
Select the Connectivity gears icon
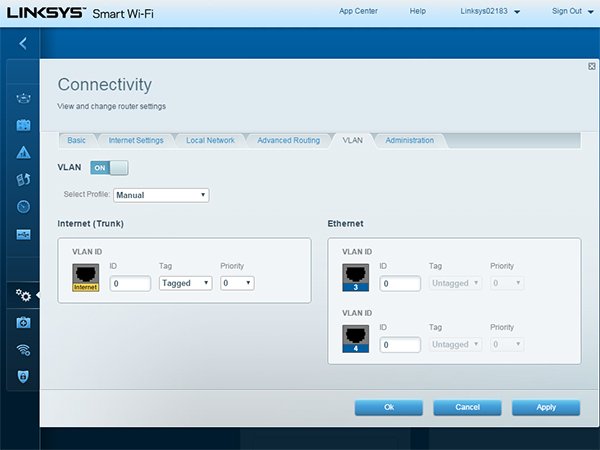click(23, 295)
